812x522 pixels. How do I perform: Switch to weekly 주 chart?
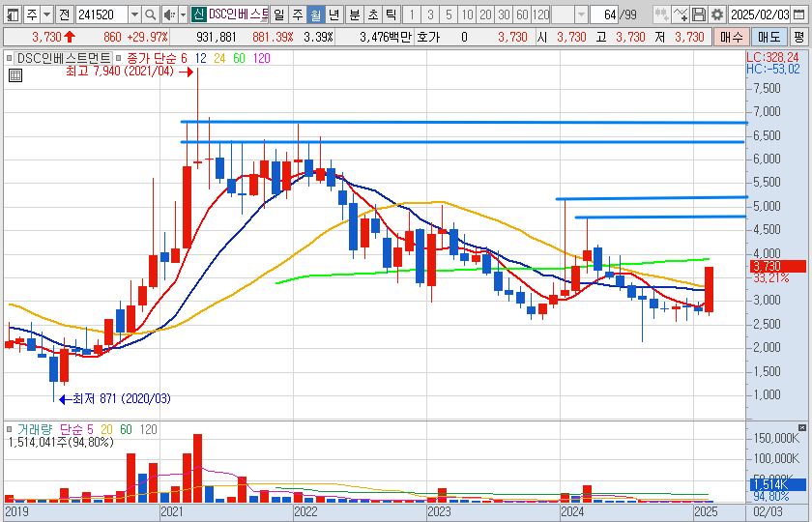tap(298, 14)
